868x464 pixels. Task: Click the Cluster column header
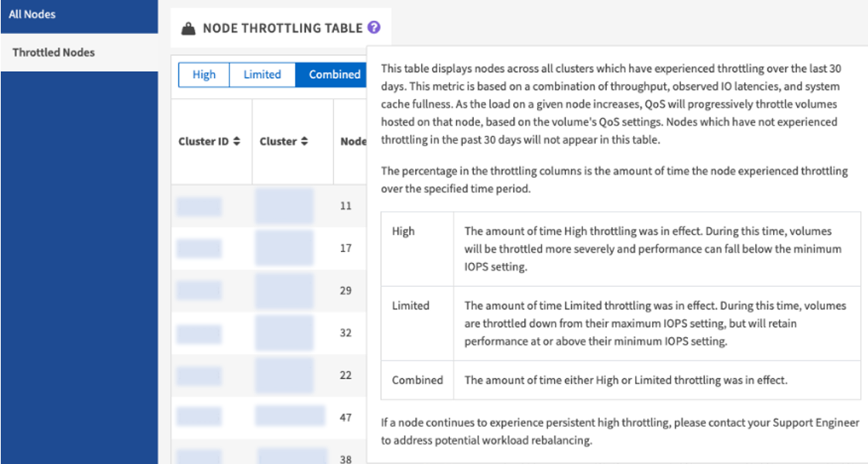(277, 142)
